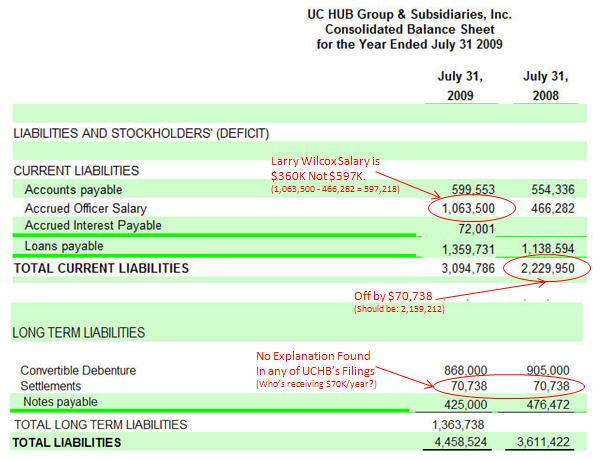Click 'for the Year Ended July 31 2009'

click(x=409, y=44)
